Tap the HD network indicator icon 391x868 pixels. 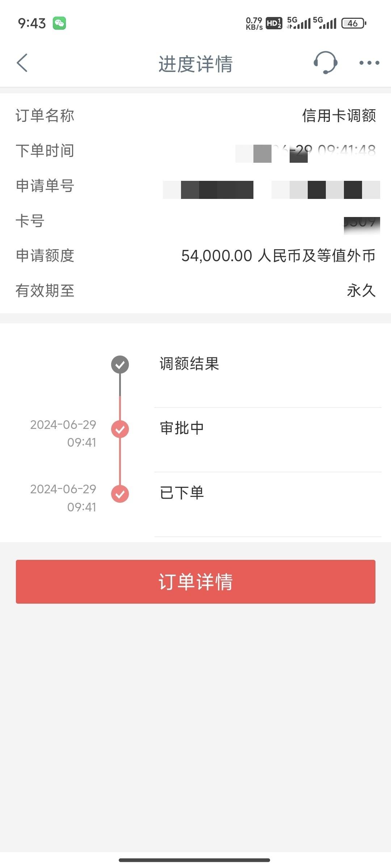(x=274, y=24)
